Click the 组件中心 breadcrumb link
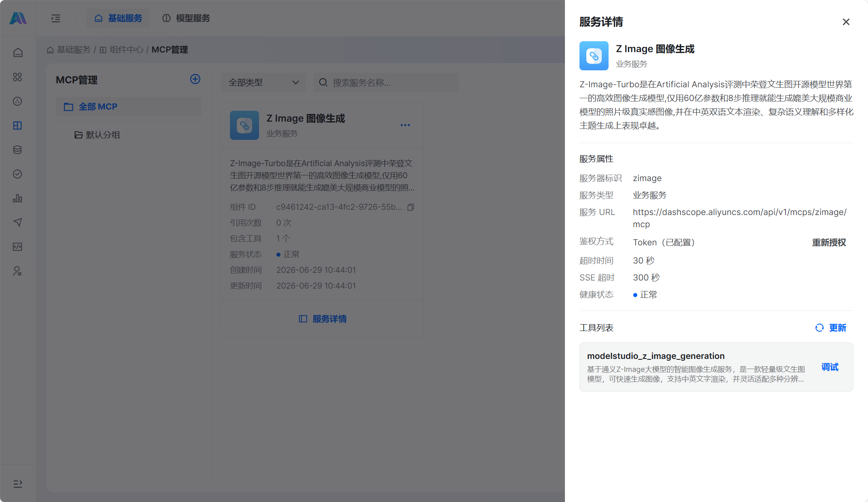The width and height of the screenshot is (868, 502). click(122, 50)
